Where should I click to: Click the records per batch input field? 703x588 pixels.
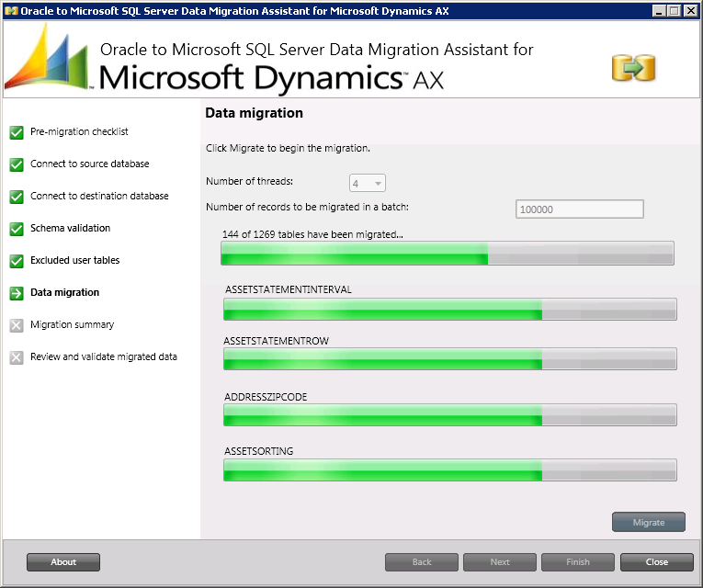579,209
